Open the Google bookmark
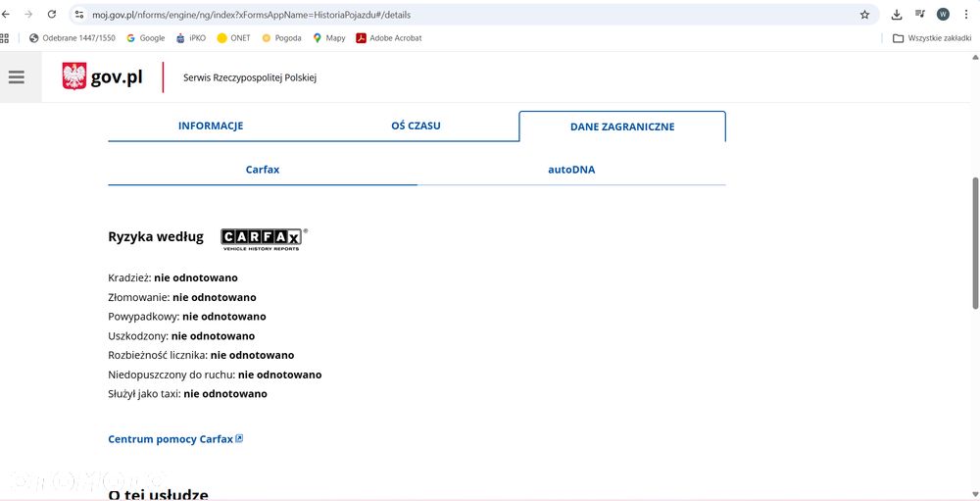980x501 pixels. pos(146,38)
